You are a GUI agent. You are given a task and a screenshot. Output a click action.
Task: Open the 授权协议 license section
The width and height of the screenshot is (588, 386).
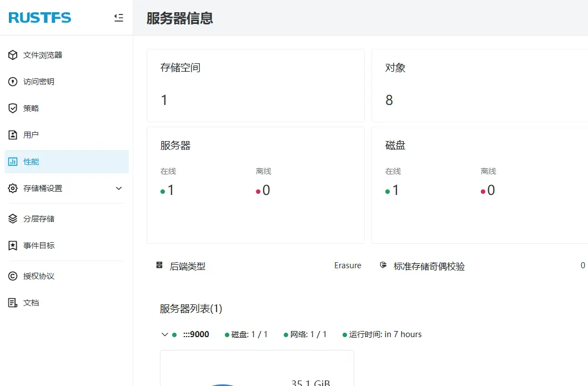coord(12,276)
